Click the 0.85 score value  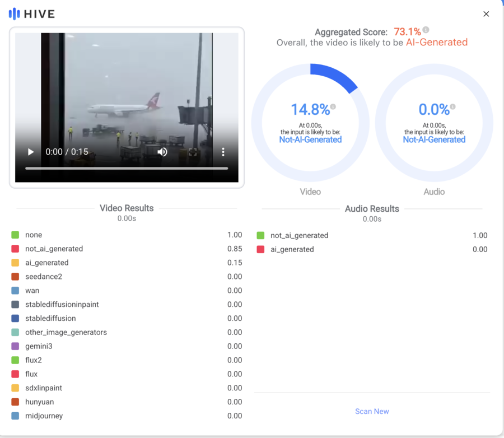(235, 249)
